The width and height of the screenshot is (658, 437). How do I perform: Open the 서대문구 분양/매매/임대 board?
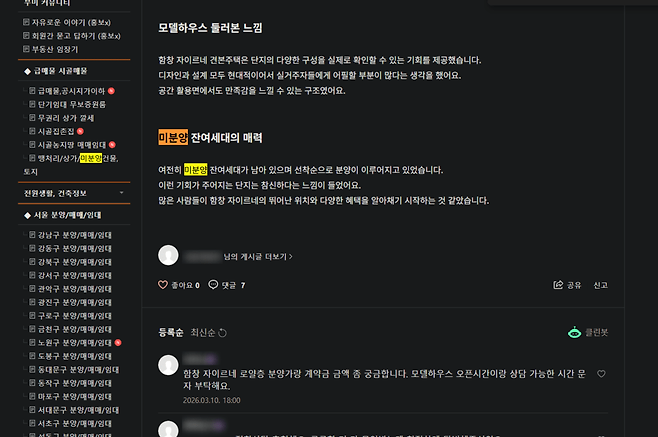[x=78, y=410]
